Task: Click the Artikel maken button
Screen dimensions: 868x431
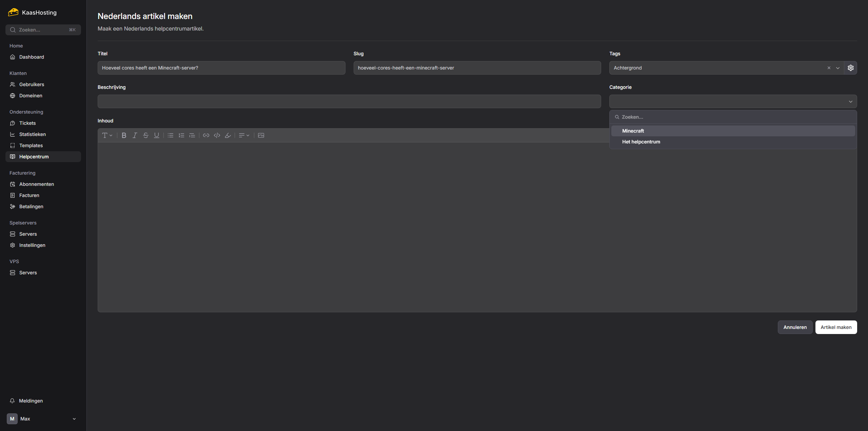Action: (836, 327)
